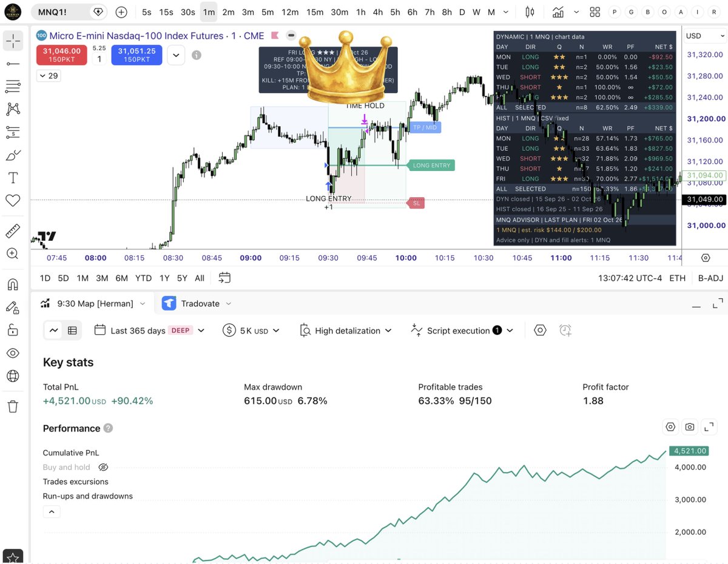Open the Script execution dropdown

point(462,331)
